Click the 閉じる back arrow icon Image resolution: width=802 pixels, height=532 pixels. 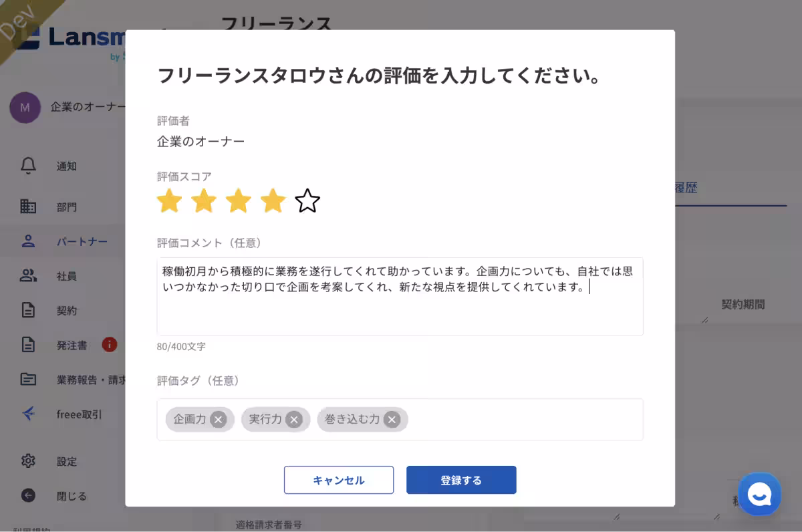(x=27, y=495)
